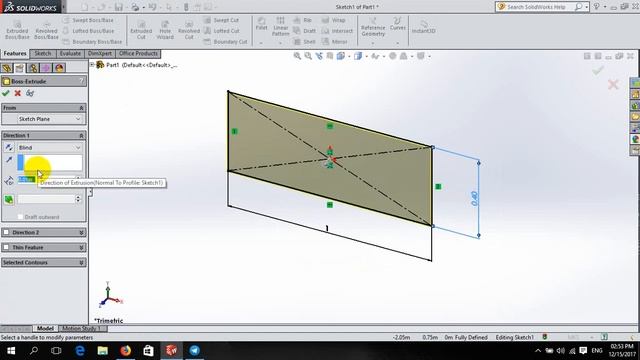
Task: Switch to the DimXpert tab
Action: coord(100,53)
